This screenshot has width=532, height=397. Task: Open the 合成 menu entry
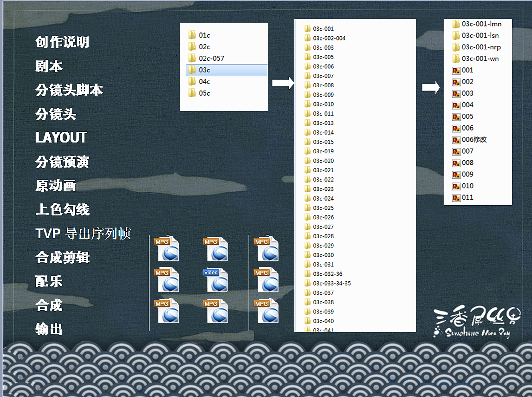[x=49, y=305]
